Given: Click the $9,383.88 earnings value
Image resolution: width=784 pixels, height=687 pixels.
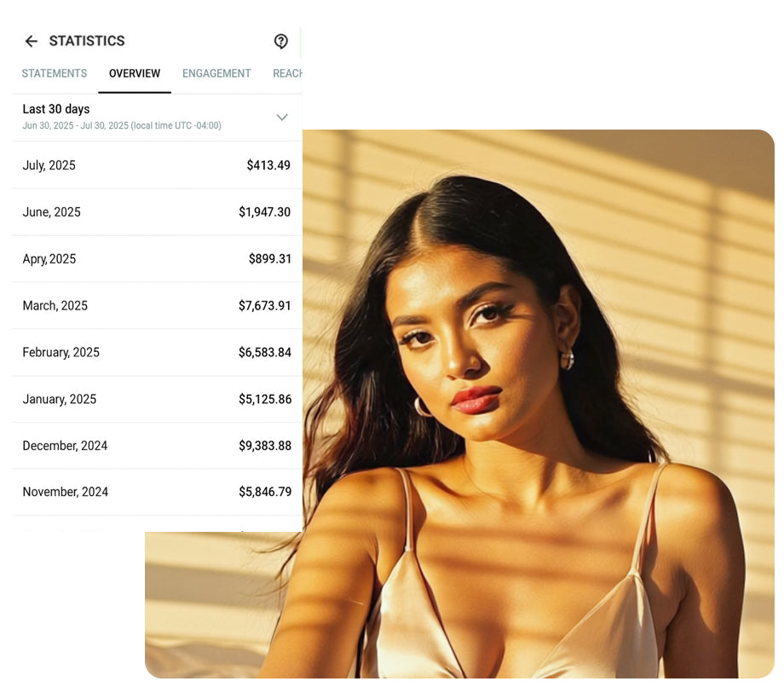Looking at the screenshot, I should 265,446.
